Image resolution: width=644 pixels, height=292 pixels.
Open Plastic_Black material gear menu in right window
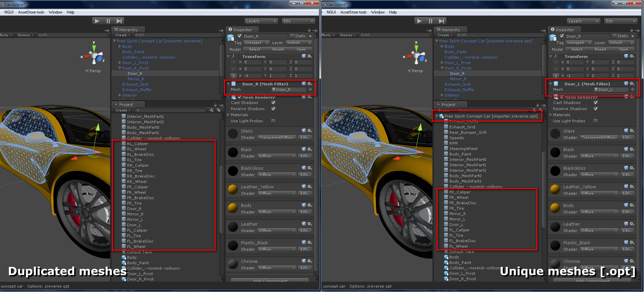(632, 243)
